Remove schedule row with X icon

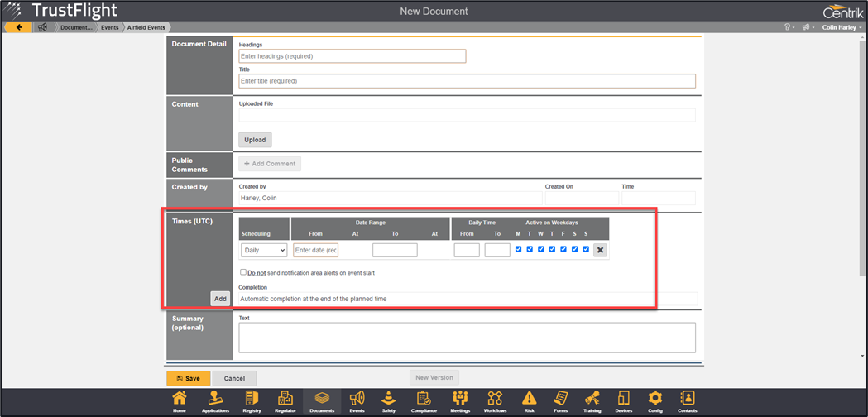coord(601,250)
